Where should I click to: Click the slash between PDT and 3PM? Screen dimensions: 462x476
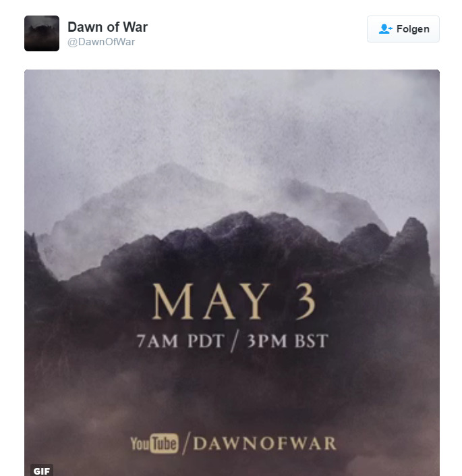235,341
